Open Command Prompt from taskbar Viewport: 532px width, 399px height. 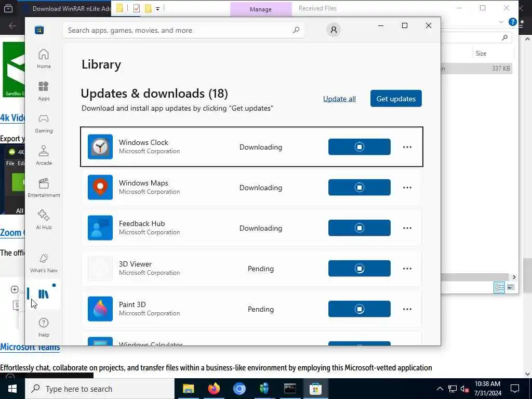coord(290,389)
